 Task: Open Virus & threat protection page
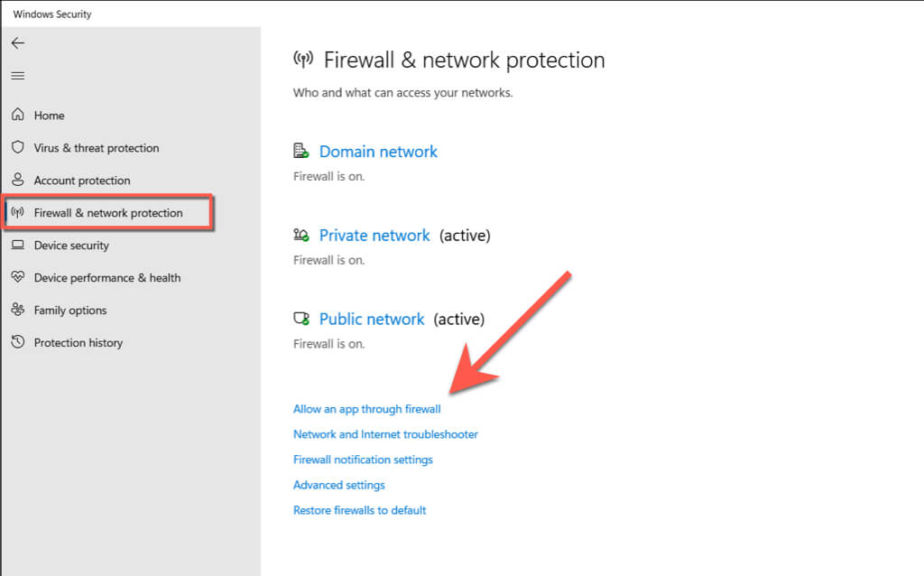point(96,148)
